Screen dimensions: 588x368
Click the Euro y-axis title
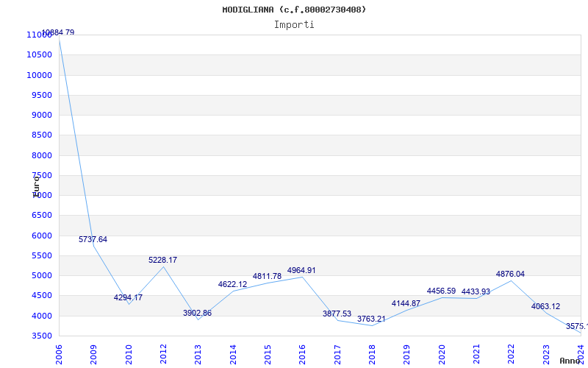pos(36,188)
